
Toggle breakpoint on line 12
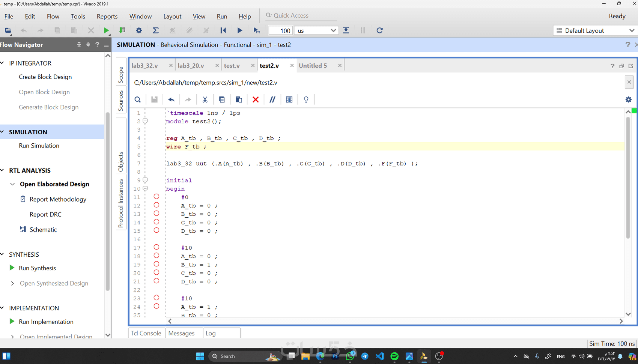(156, 205)
